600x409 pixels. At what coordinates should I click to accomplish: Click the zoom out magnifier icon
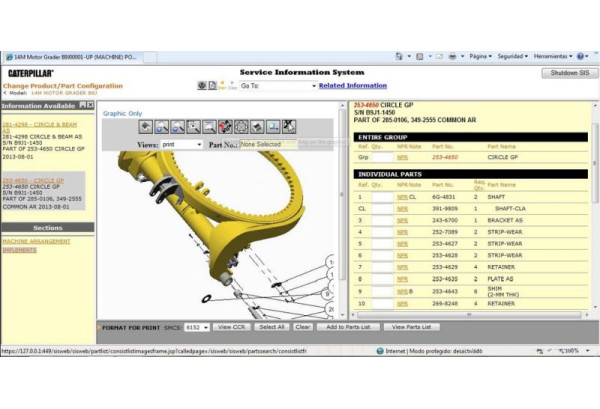(177, 127)
